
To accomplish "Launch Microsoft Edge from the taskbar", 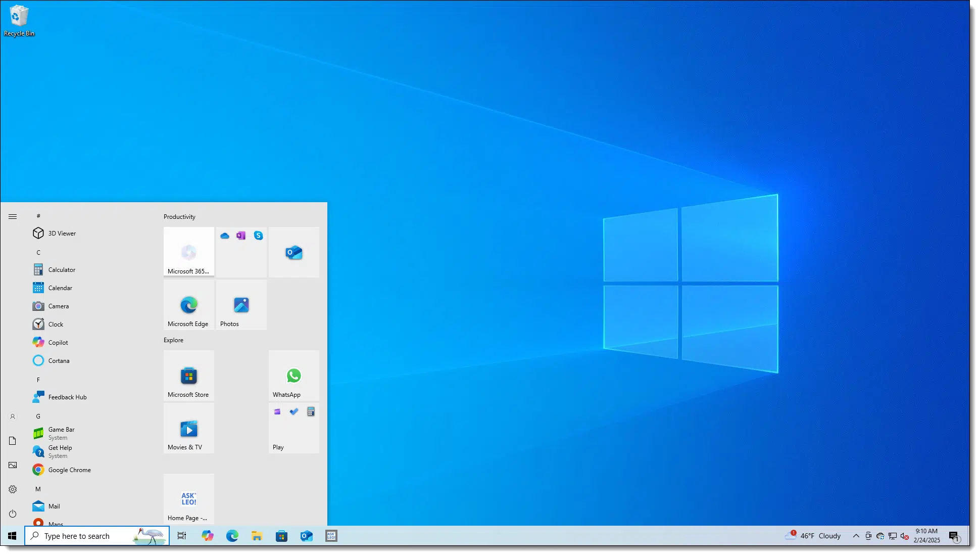I will click(232, 536).
